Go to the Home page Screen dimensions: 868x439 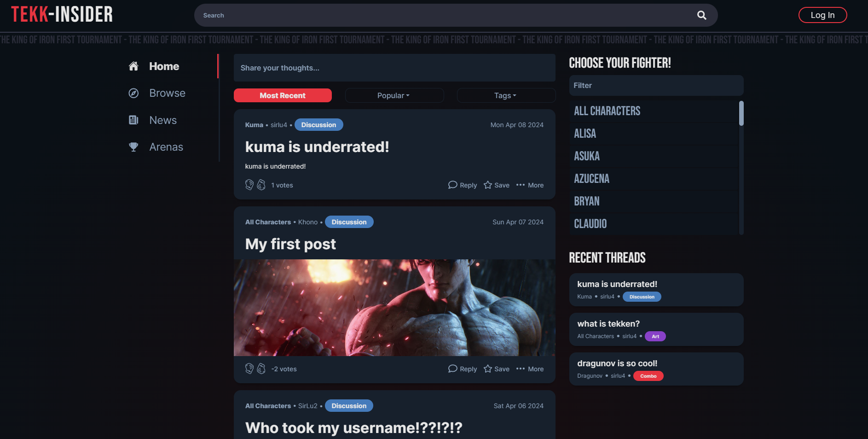pyautogui.click(x=164, y=66)
